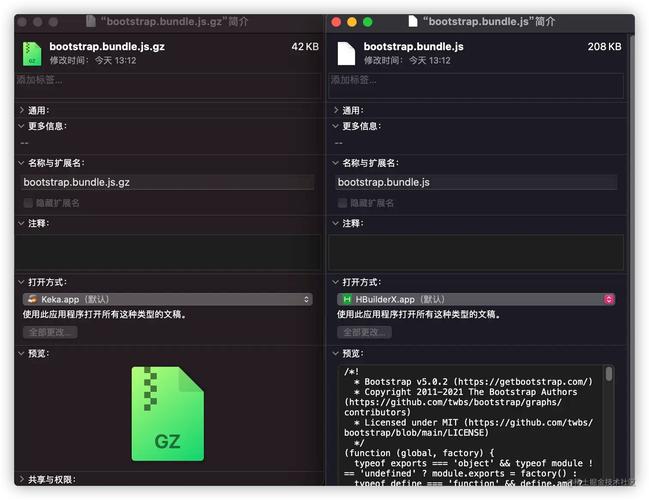Close the bootstrap.bundle.js info window
This screenshot has width=649, height=500.
click(x=336, y=22)
